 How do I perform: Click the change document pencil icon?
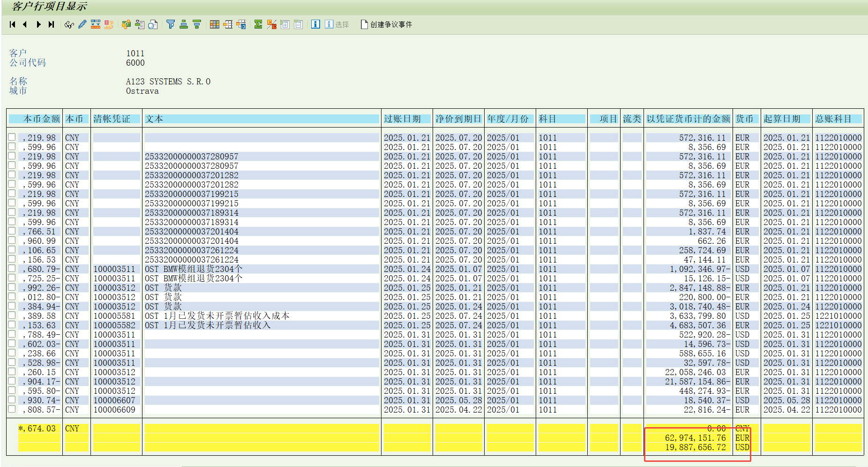[x=82, y=24]
